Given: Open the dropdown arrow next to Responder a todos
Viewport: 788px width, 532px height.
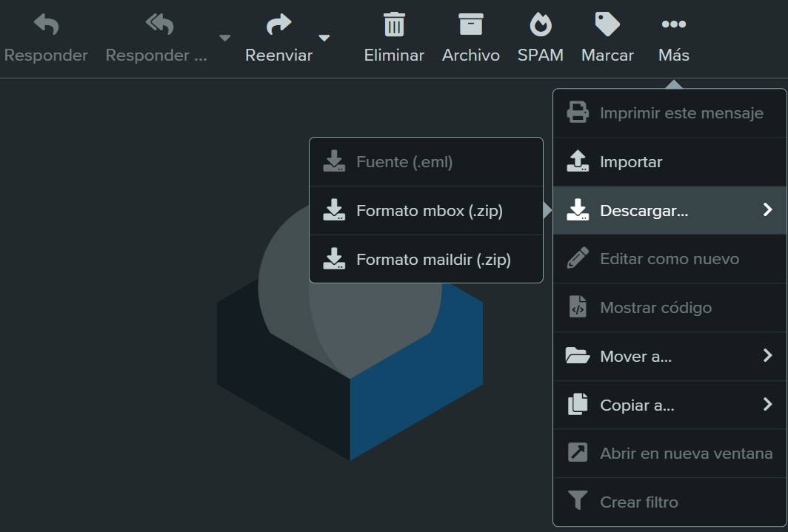Looking at the screenshot, I should coord(224,38).
